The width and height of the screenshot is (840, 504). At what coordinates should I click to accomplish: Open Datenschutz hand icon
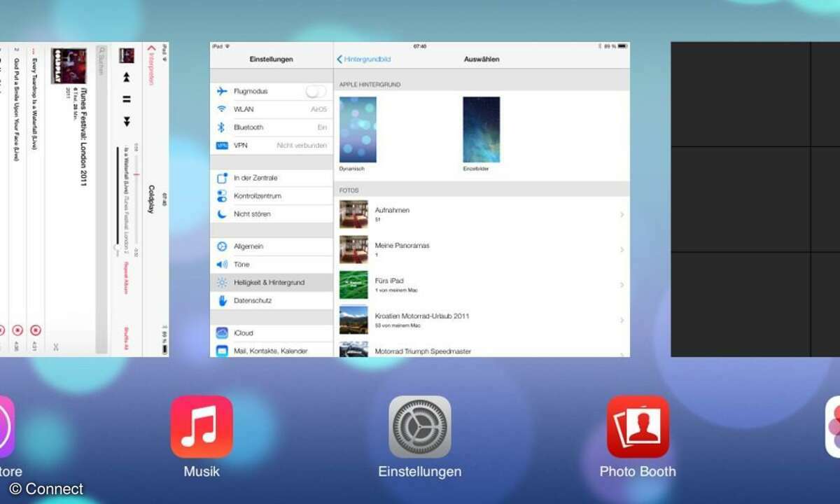[222, 300]
